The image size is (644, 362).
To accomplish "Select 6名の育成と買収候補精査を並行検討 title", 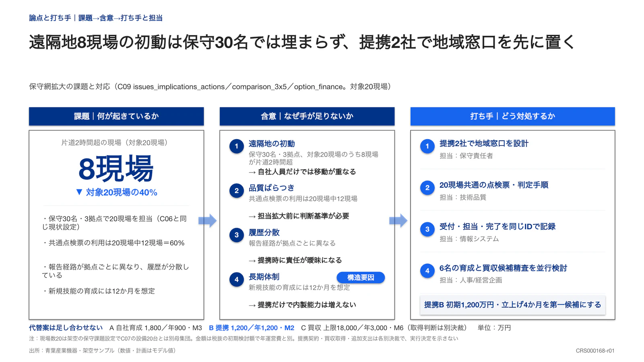I will [503, 268].
